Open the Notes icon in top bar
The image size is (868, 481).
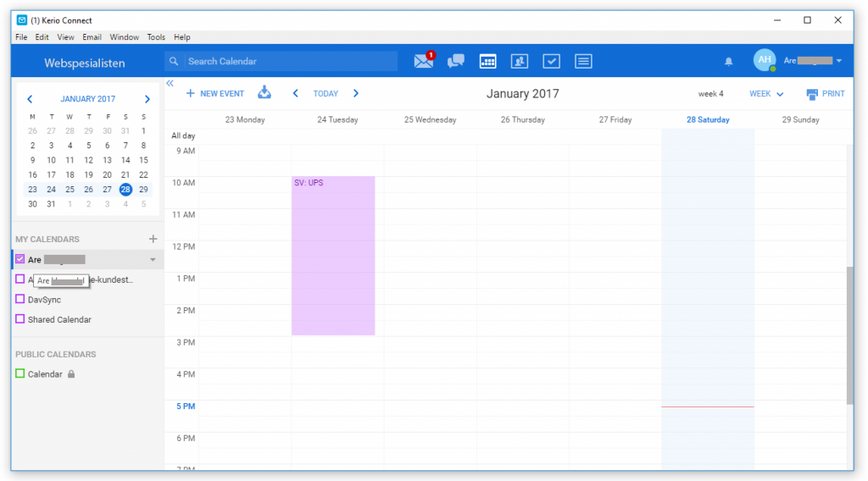(582, 61)
